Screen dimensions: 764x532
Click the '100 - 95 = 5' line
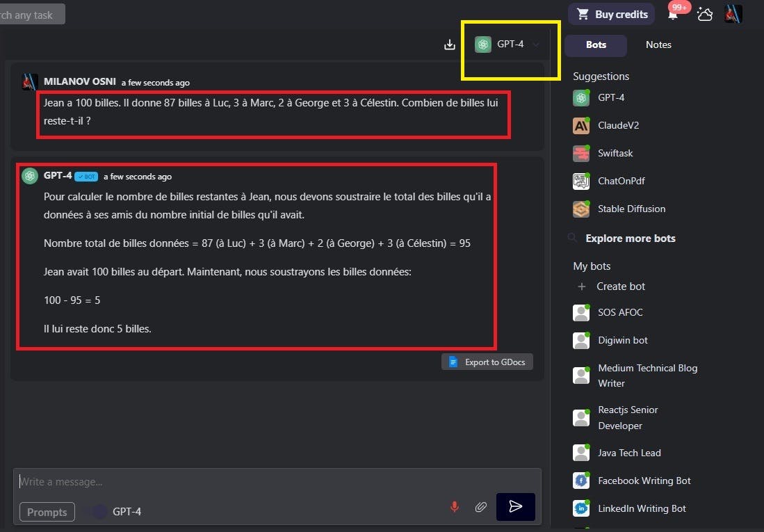tap(72, 300)
